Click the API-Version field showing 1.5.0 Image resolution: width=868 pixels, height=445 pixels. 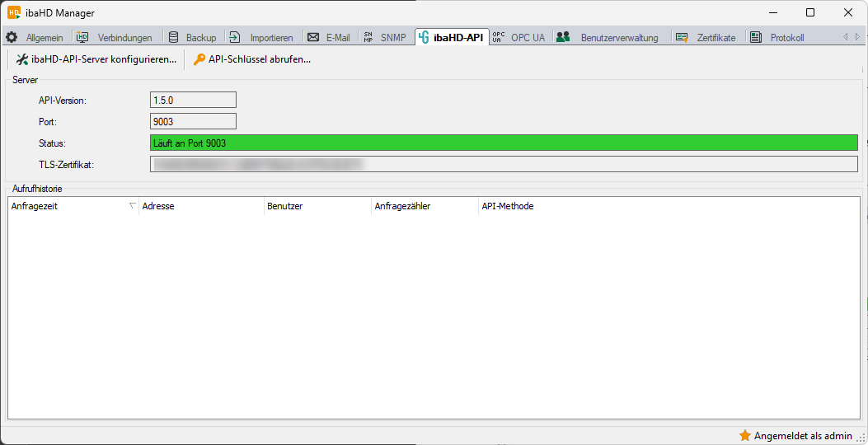[x=193, y=100]
